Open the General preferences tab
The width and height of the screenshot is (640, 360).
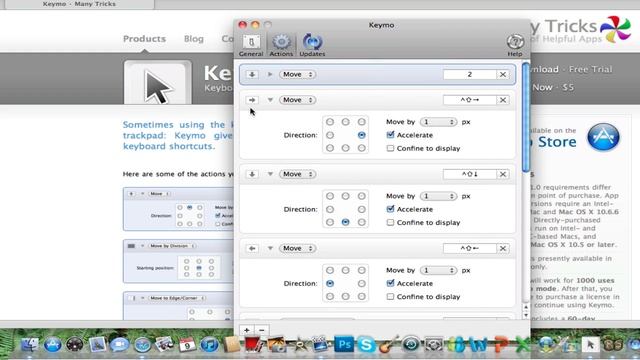pyautogui.click(x=251, y=45)
